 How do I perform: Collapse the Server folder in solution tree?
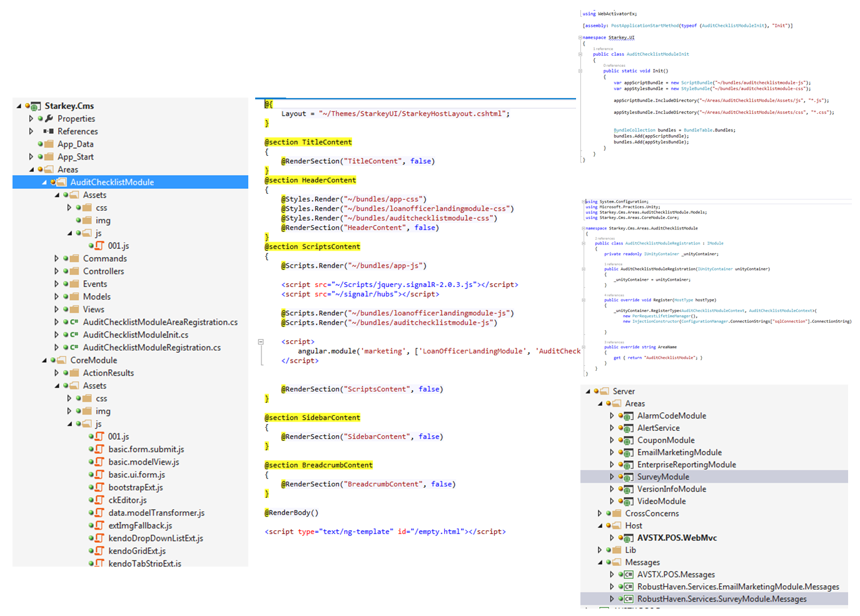(x=588, y=391)
